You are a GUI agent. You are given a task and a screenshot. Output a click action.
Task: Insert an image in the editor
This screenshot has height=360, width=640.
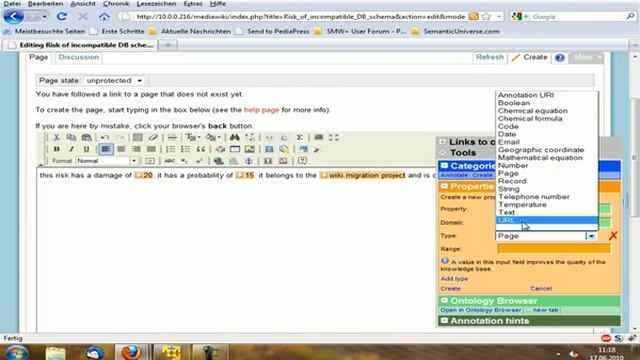[249, 149]
